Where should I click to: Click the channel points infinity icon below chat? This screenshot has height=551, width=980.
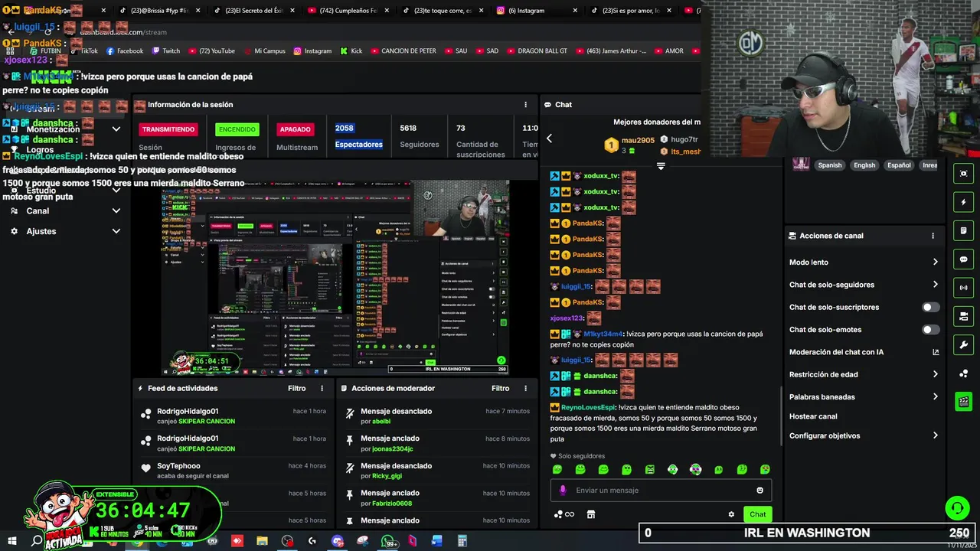[564, 514]
